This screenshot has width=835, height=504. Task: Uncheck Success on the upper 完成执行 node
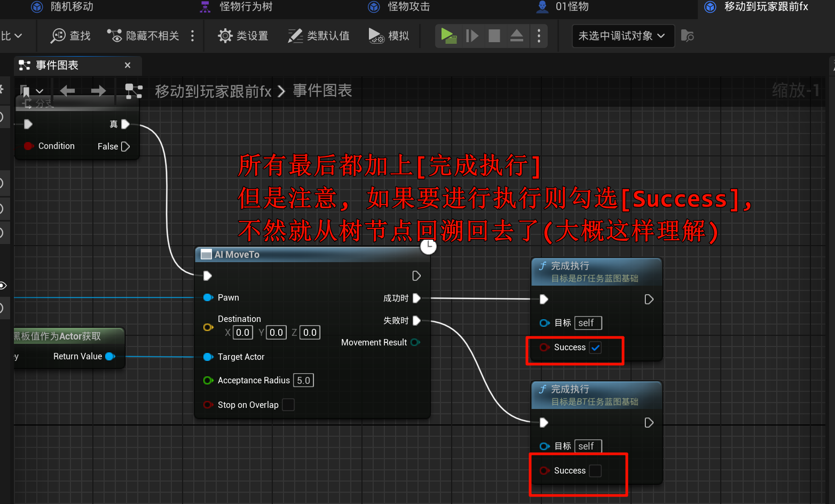coord(595,348)
